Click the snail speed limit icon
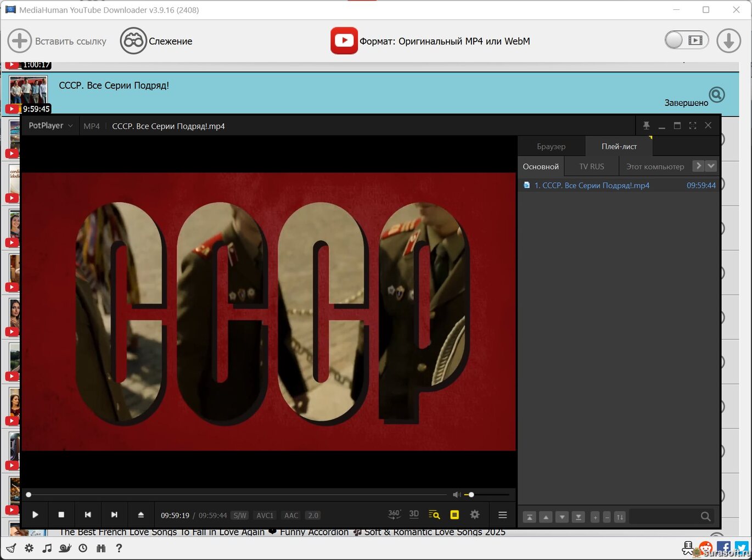752x560 pixels. pos(65,548)
